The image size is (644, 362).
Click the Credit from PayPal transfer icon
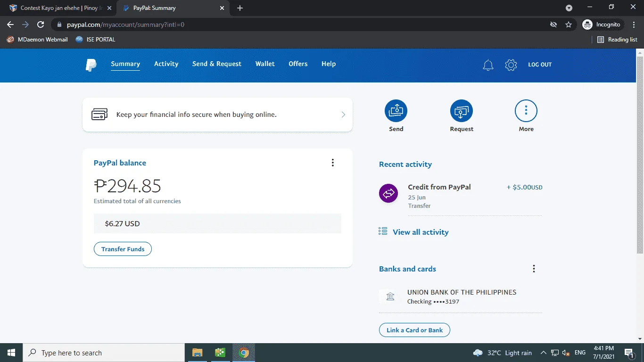click(388, 193)
